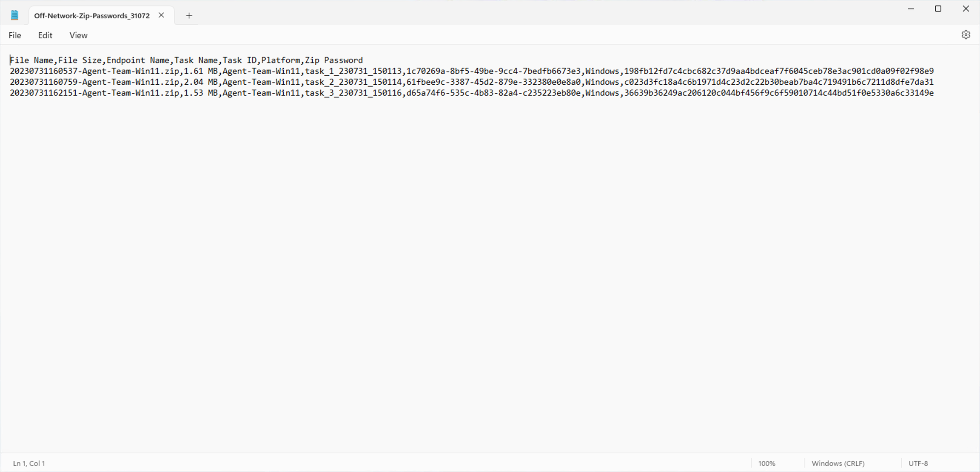Place cursor in header line "Zip Password"
Screen dimensions: 980x472
point(334,60)
